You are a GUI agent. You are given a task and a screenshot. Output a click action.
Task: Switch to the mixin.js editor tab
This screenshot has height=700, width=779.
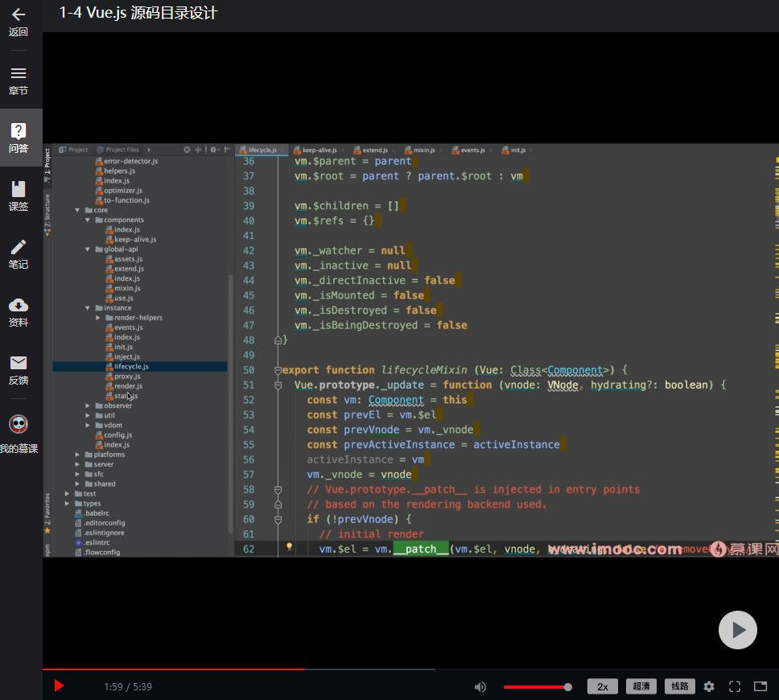point(424,150)
